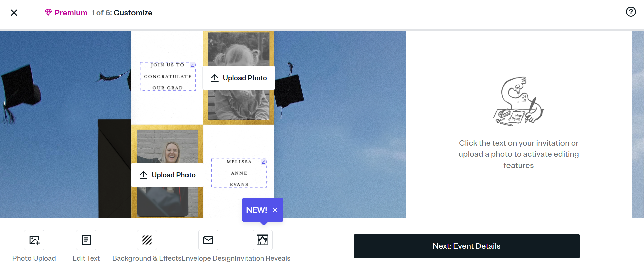Close the customize editor with X
Image resolution: width=644 pixels, height=274 pixels.
click(14, 13)
